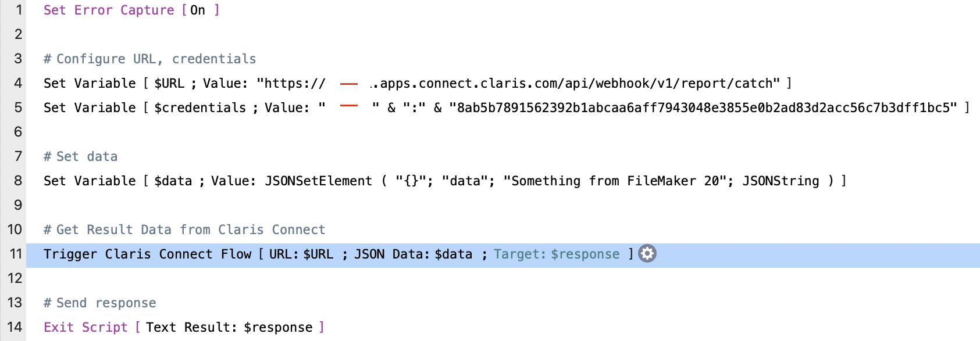Open the gear options for Trigger Claris Connect Flow
Viewport: 980px width, 341px height.
click(647, 254)
